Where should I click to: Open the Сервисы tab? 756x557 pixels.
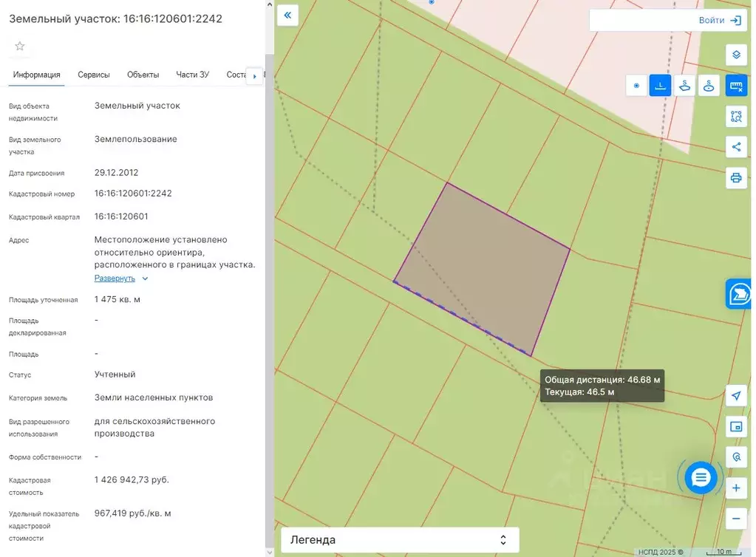click(x=94, y=75)
